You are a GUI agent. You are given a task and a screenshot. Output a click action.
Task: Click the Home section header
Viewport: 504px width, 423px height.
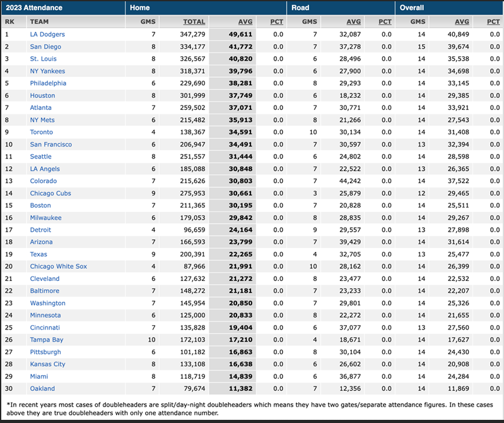(139, 8)
